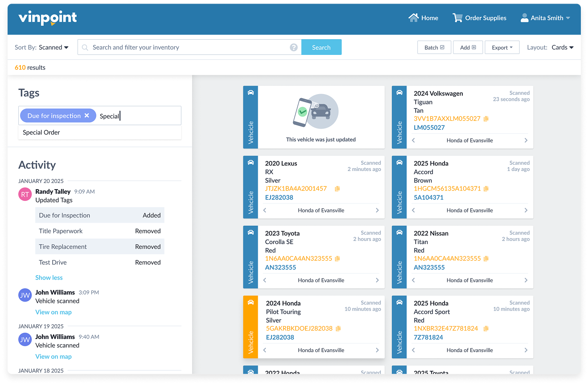The image size is (588, 385).
Task: Copy VIN 5GAKRBKDOEJ282038 via copy icon
Action: [x=338, y=329]
